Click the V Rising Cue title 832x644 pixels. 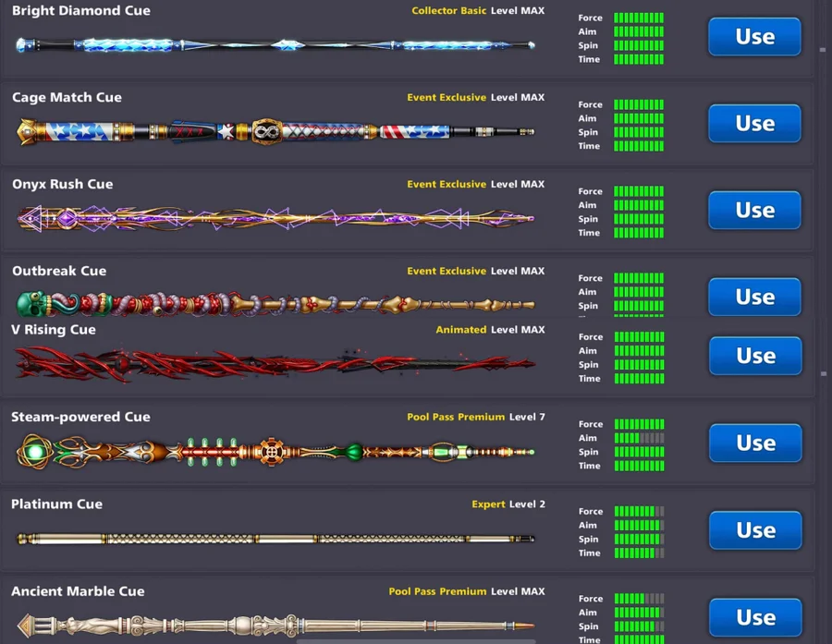click(54, 330)
